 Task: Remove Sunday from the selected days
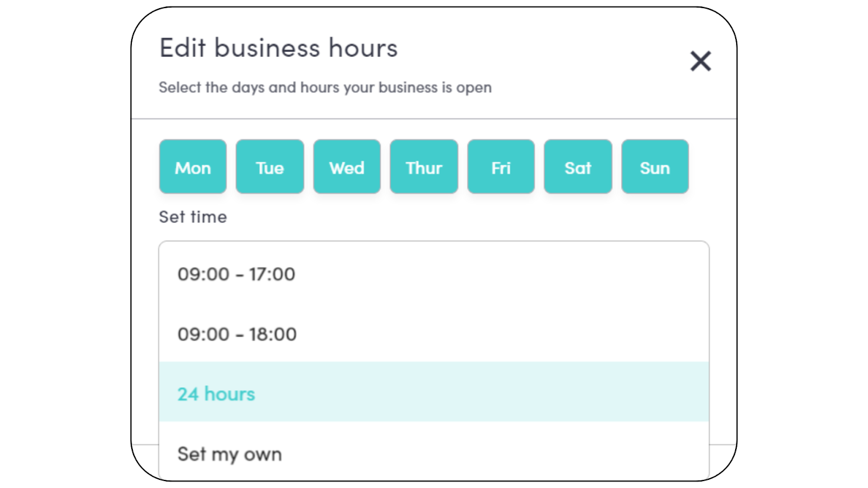click(655, 167)
